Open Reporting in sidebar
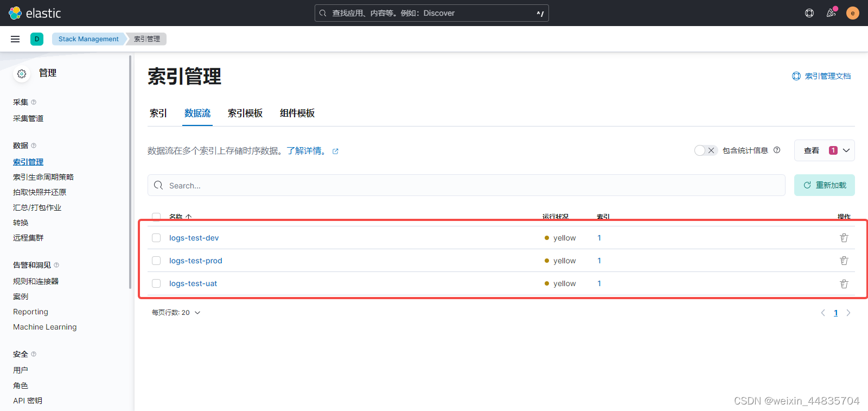Screen dimensions: 868x411 30,312
